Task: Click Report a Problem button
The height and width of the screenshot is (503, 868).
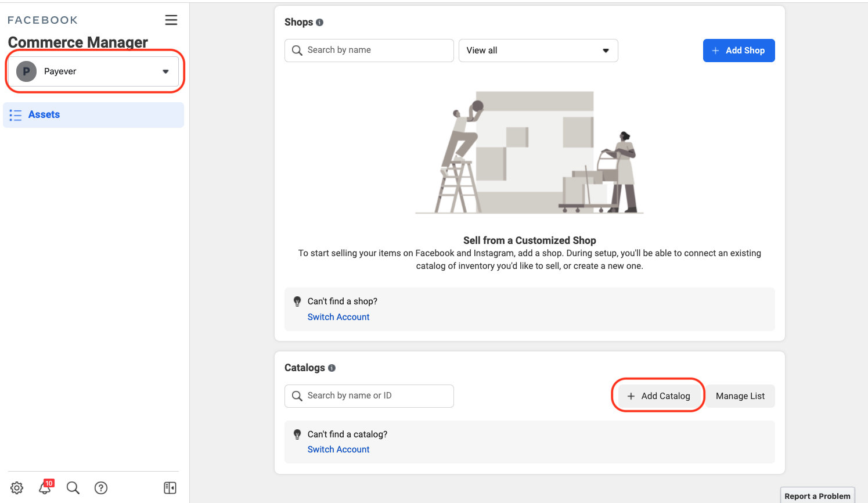Action: click(817, 495)
